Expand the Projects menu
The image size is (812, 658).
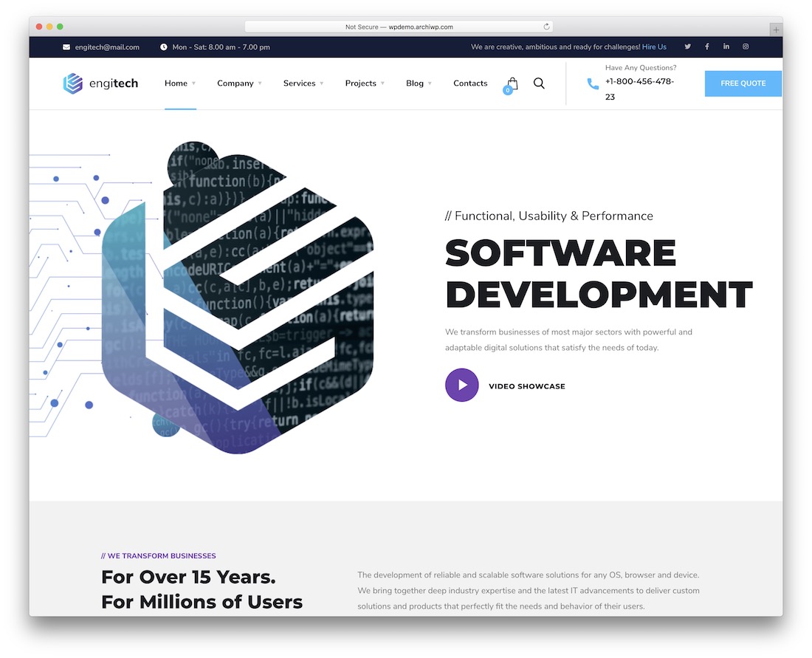(364, 83)
